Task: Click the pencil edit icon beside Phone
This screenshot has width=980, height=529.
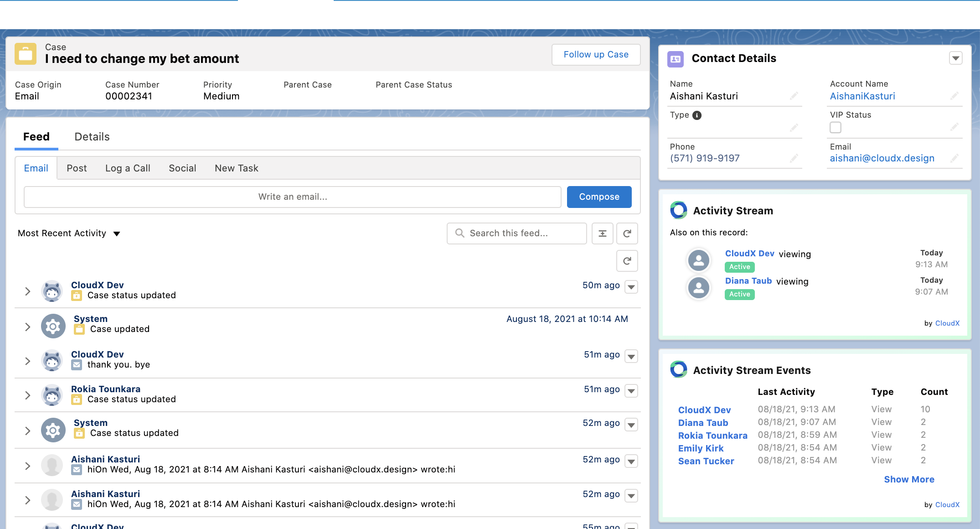Action: click(794, 157)
